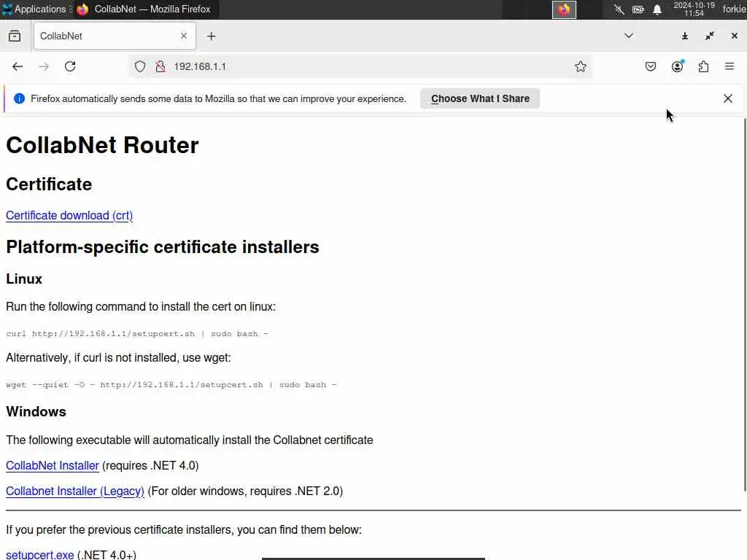This screenshot has height=560, width=747.
Task: Close the CollabNet tab
Action: click(184, 36)
